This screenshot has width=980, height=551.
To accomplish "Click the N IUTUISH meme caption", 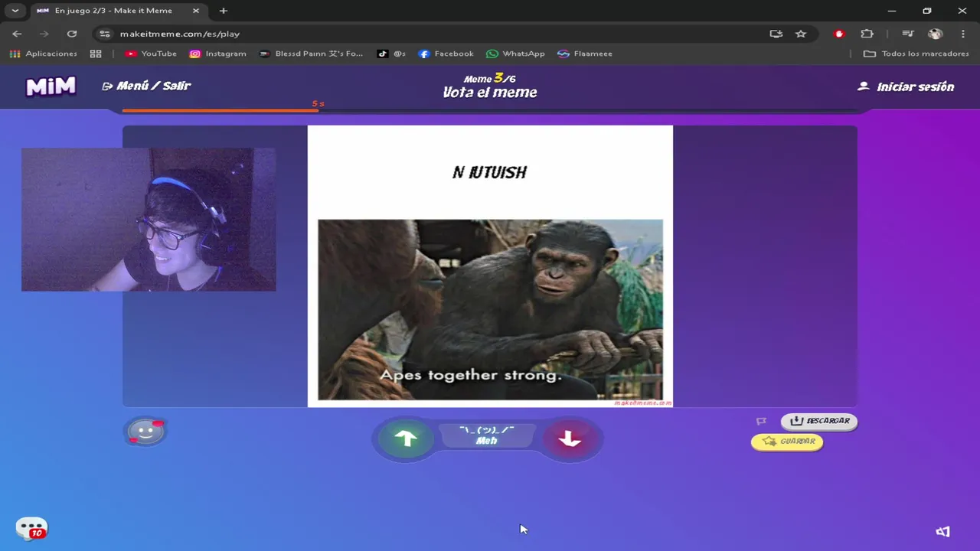I will click(x=490, y=173).
